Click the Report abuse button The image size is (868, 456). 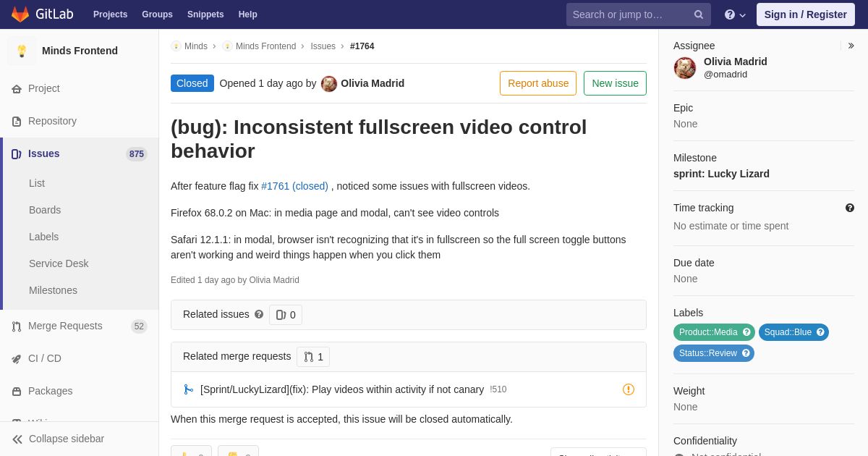tap(538, 83)
